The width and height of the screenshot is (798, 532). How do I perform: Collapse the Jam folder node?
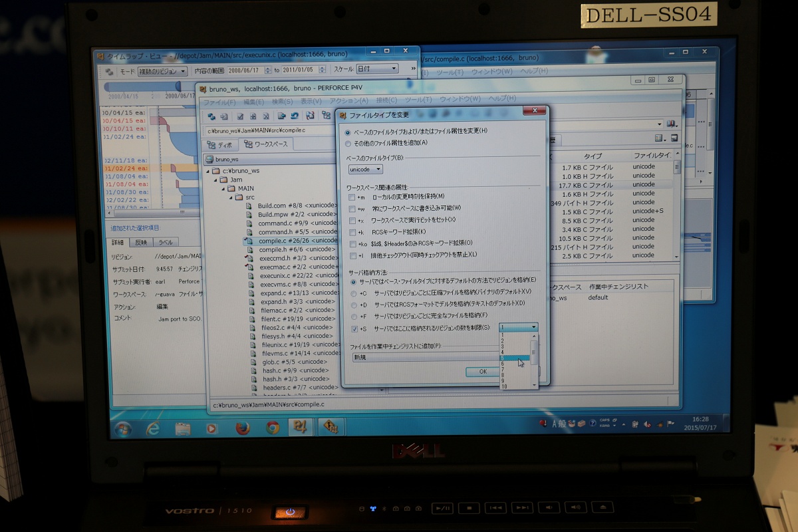216,180
